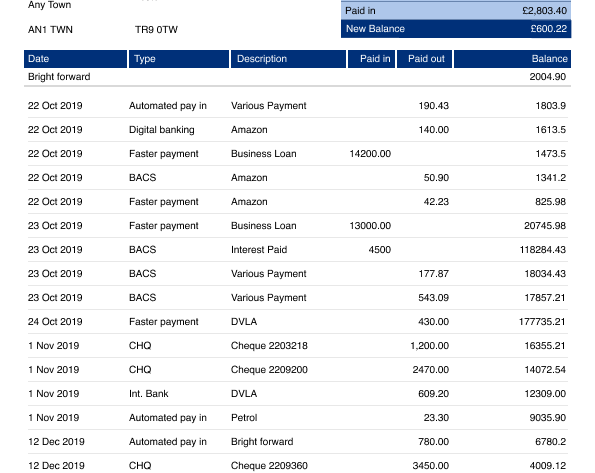The height and width of the screenshot is (473, 595).
Task: Select the Int. Bank transaction type
Action: [148, 394]
